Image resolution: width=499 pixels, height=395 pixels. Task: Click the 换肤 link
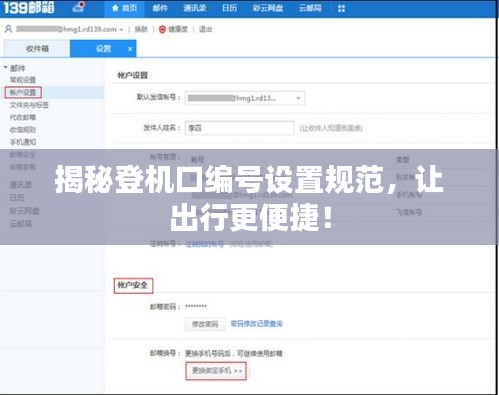click(x=141, y=29)
